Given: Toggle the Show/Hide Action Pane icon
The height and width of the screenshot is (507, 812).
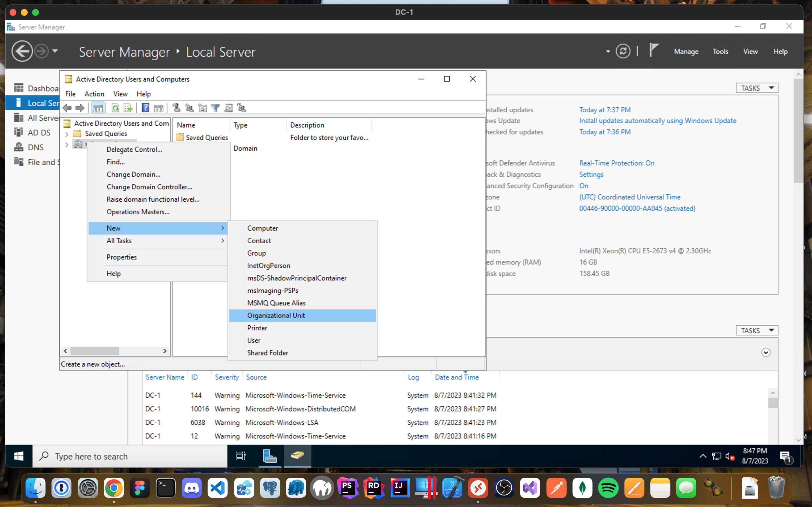Looking at the screenshot, I should coord(159,108).
